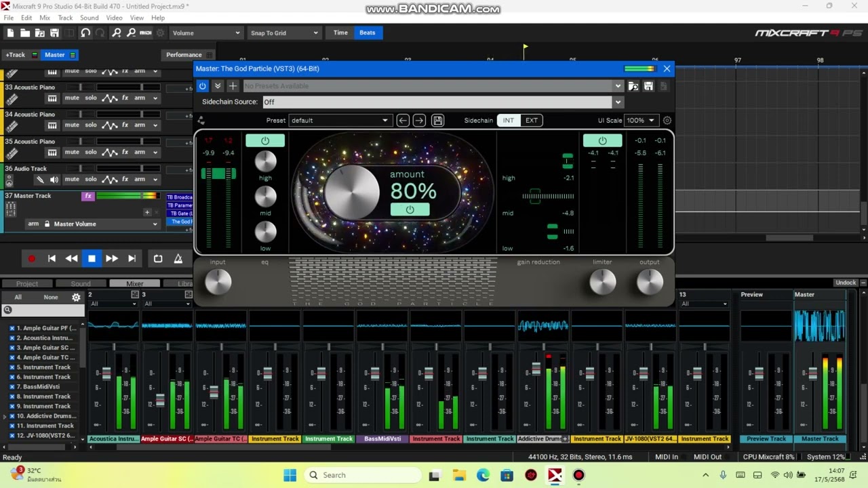
Task: Open the mixer settings gear icon
Action: click(x=76, y=297)
